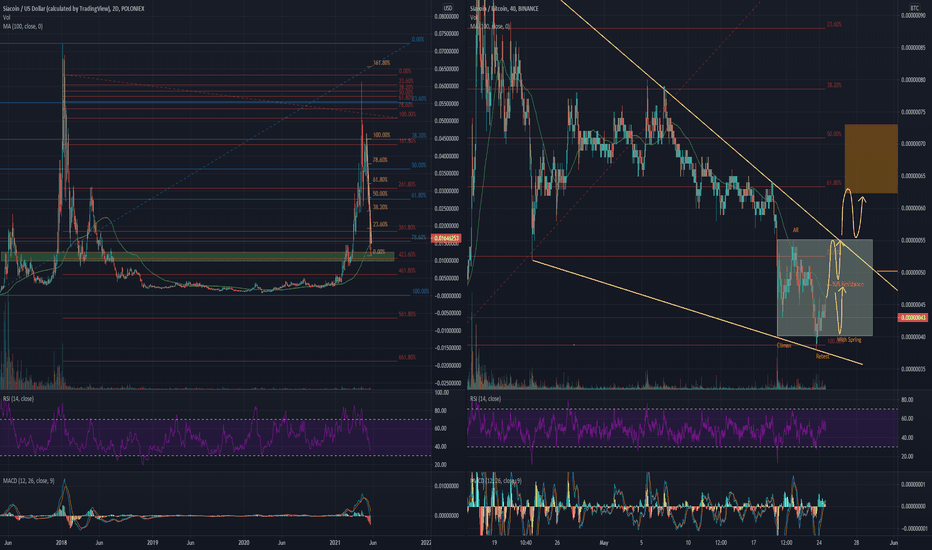Click the 0.03000000 price axis value
The width and height of the screenshot is (932, 550).
tap(446, 191)
